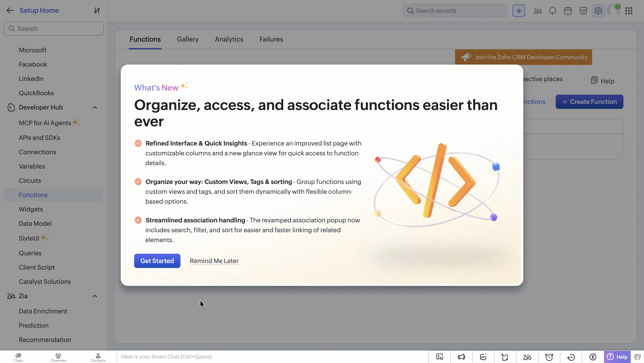Image resolution: width=644 pixels, height=363 pixels.
Task: Click the setup gear icon
Action: pyautogui.click(x=598, y=11)
